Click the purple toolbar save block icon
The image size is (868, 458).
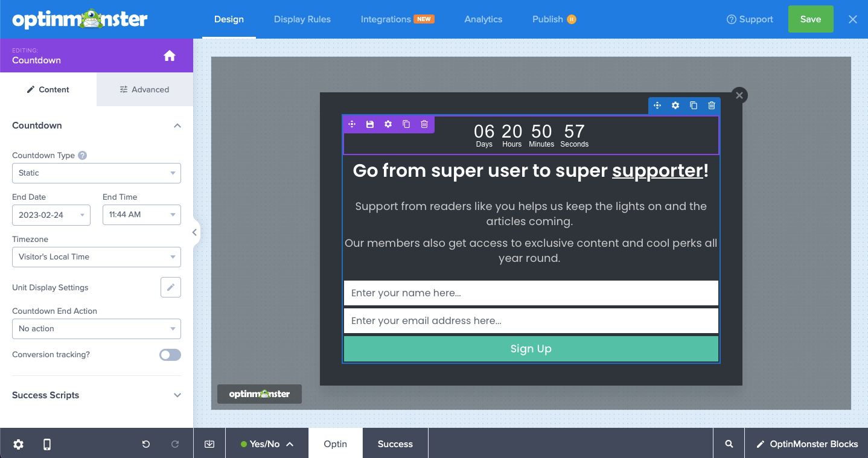tap(370, 124)
